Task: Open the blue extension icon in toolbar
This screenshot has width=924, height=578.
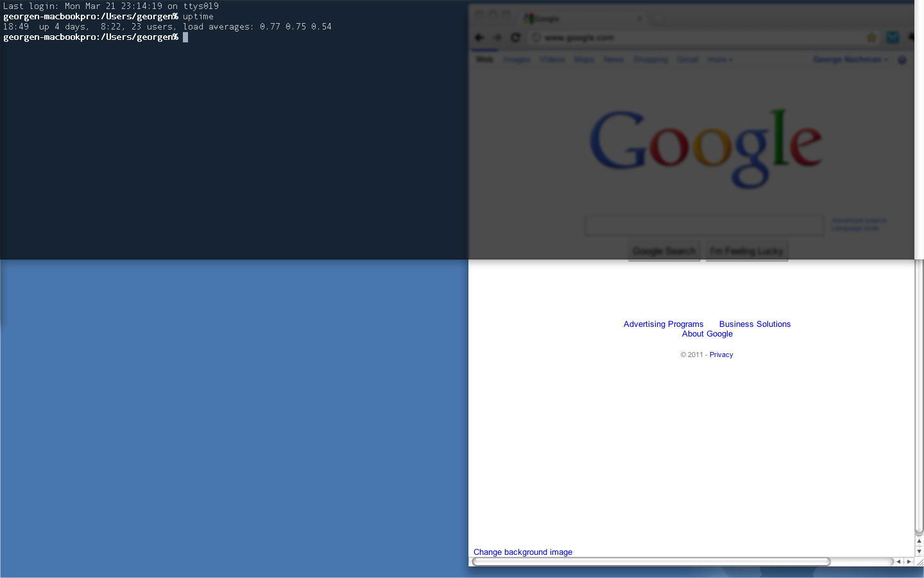Action: tap(893, 38)
